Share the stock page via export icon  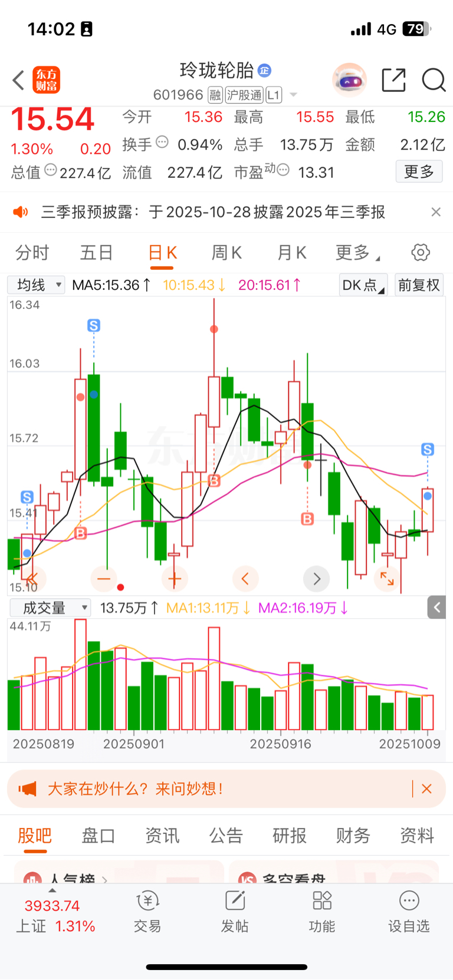393,80
